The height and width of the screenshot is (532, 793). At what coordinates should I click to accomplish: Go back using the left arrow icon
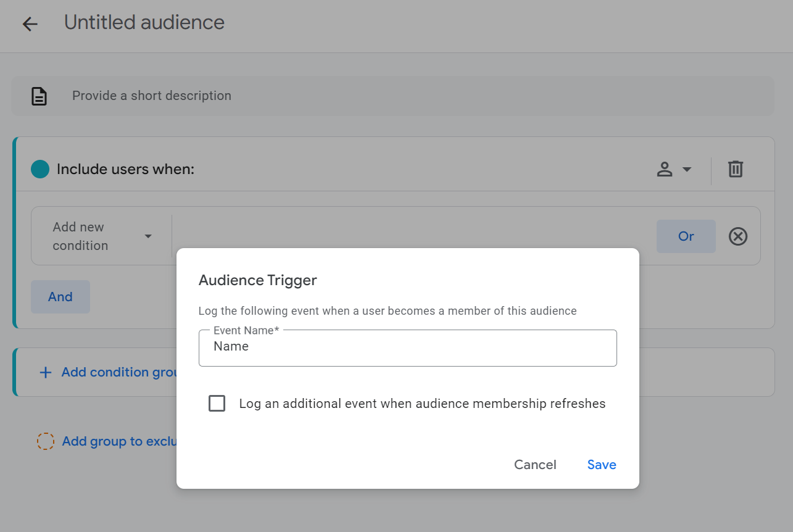[30, 24]
